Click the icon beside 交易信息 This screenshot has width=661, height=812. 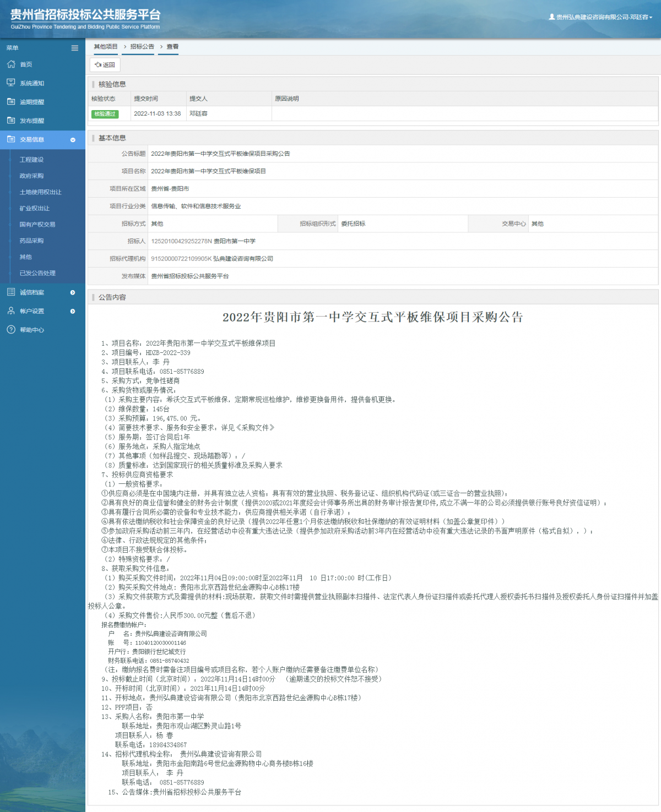click(x=11, y=139)
